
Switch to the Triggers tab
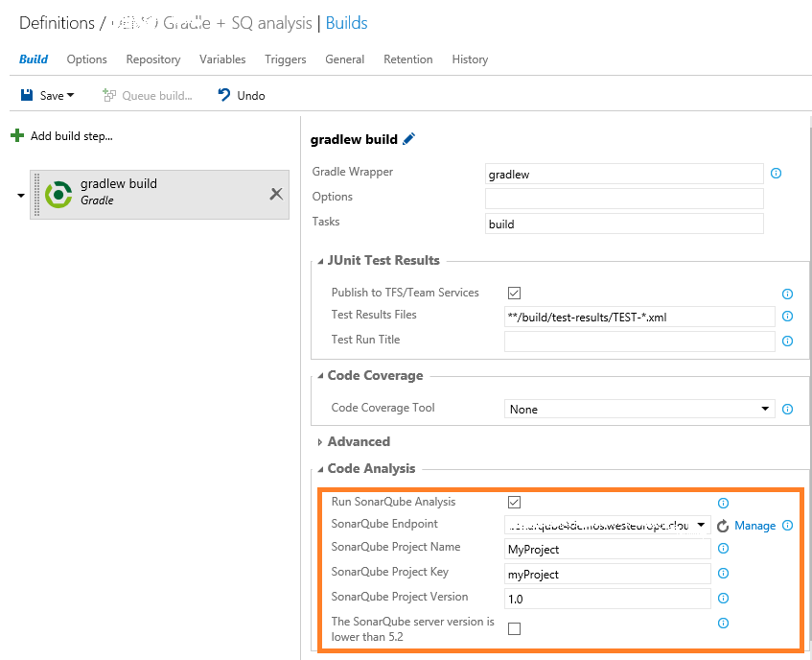(x=285, y=59)
